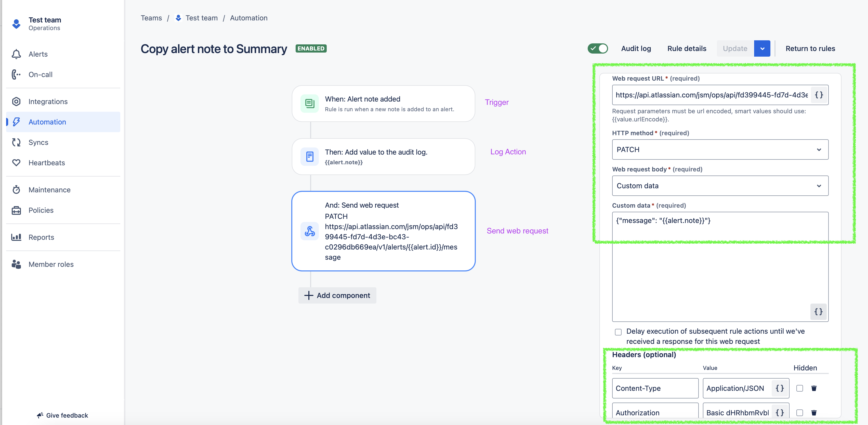This screenshot has height=425, width=868.
Task: Click the Heartbeats heart icon
Action: pyautogui.click(x=16, y=162)
